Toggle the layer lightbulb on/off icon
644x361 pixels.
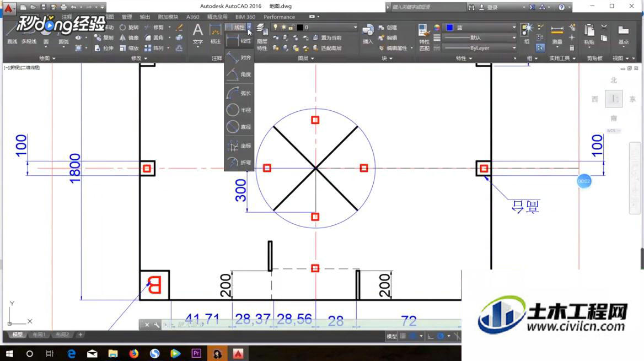[x=276, y=27]
